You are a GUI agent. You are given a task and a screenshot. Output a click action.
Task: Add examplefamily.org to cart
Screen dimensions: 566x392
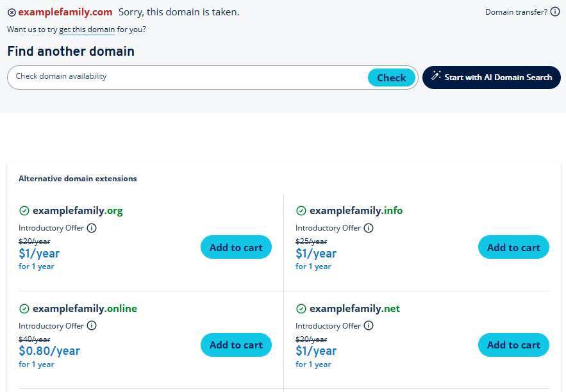click(x=236, y=247)
